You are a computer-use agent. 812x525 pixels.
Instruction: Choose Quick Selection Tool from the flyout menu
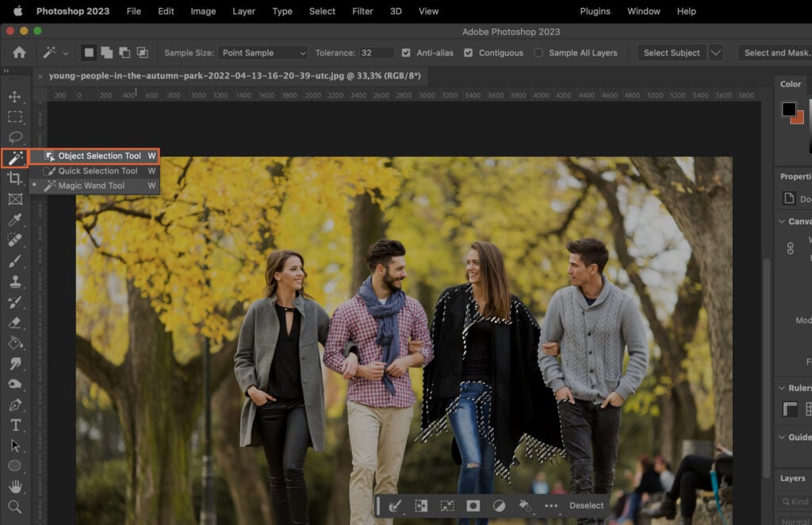pos(95,171)
